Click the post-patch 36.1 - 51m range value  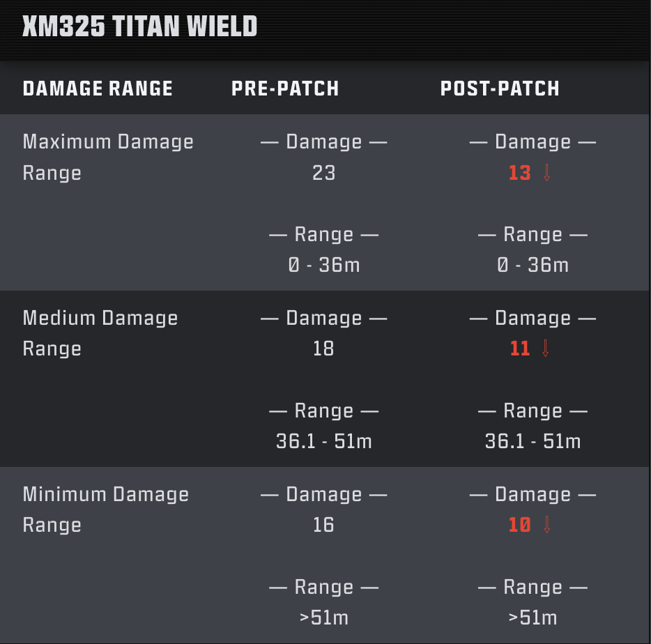[x=533, y=441]
